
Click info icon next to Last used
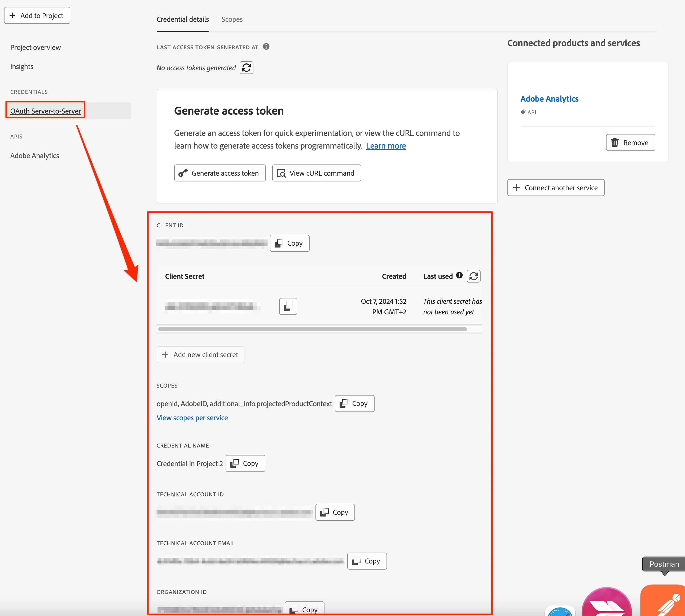click(x=459, y=275)
